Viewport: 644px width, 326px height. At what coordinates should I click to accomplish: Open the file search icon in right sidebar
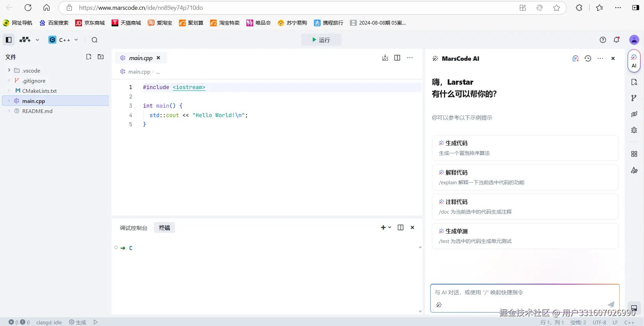tap(634, 82)
